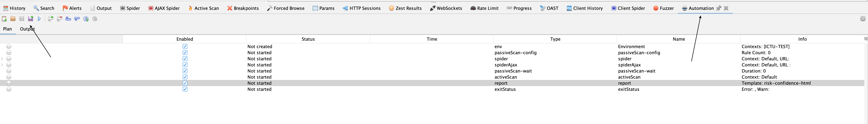Click the Remove Job icon
Screen dimensions: 868x124
59,19
